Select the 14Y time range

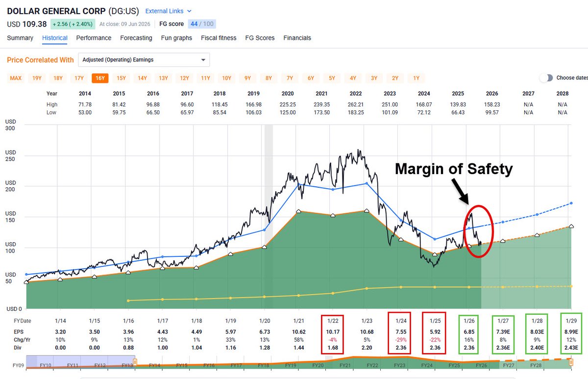point(142,78)
